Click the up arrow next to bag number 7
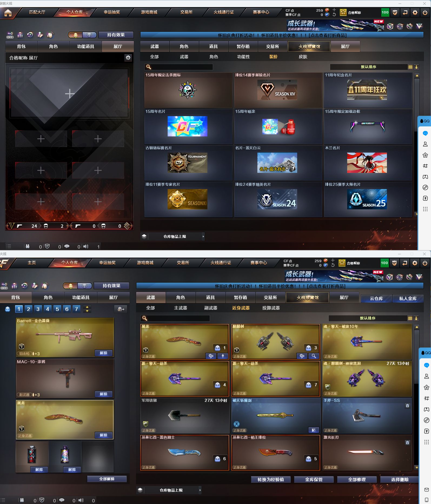Viewport: 431px width, 504px height. [87, 307]
